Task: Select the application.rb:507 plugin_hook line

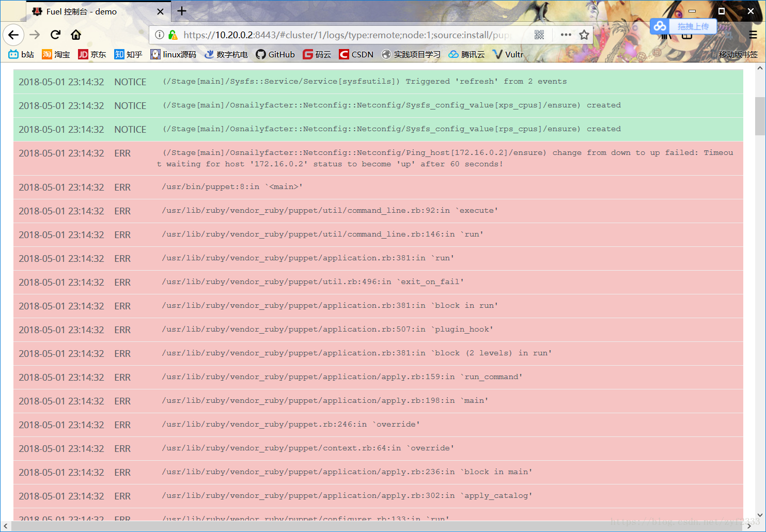Action: tap(378, 330)
